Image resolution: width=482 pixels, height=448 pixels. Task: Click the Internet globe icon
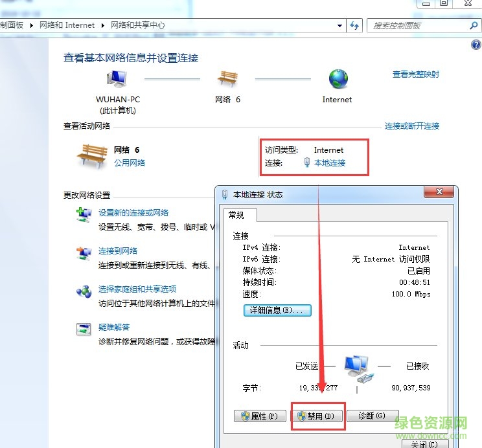tap(338, 79)
